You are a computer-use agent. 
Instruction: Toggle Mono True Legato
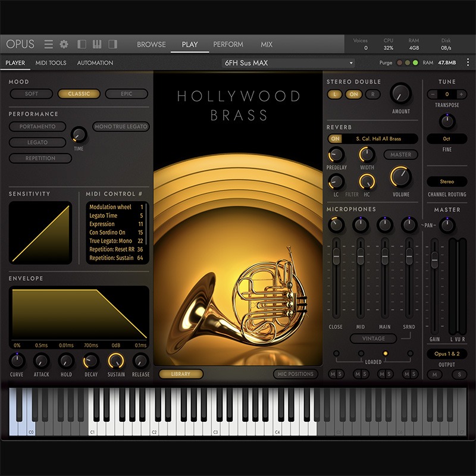(121, 127)
